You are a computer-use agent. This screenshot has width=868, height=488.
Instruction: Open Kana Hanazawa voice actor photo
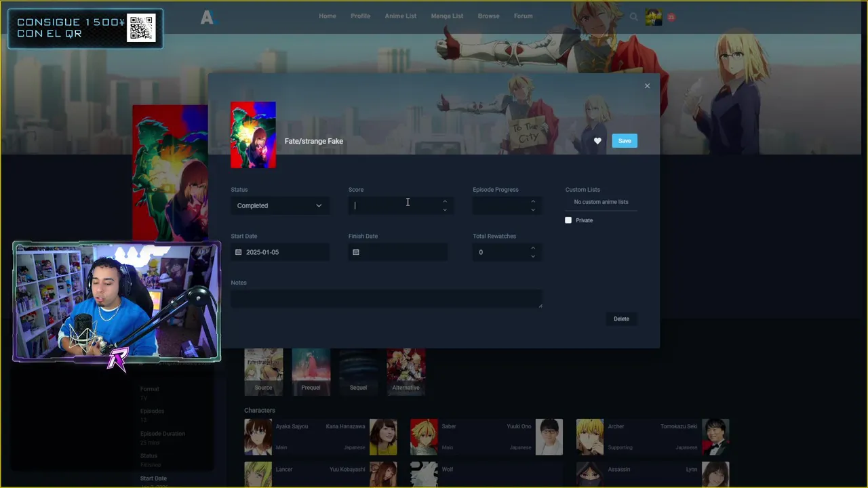[383, 436]
